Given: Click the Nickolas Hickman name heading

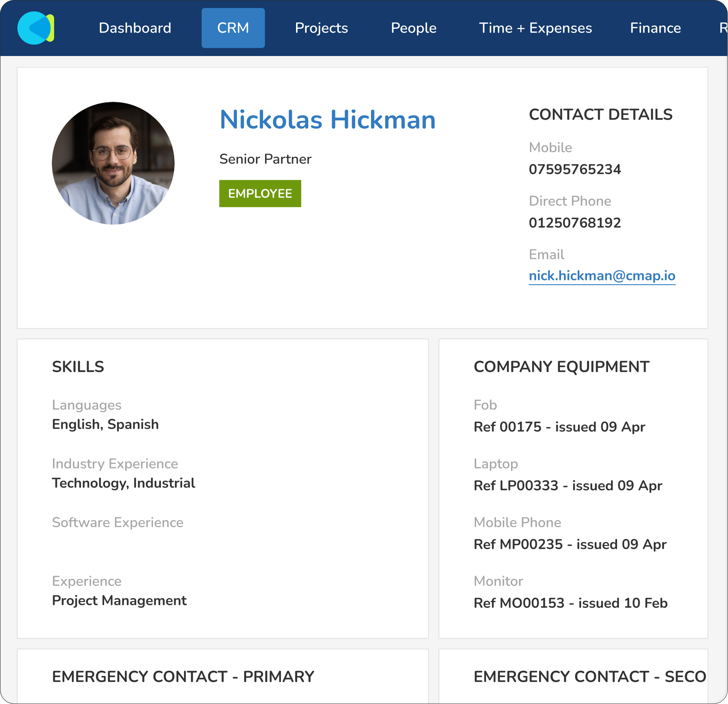Looking at the screenshot, I should tap(327, 120).
